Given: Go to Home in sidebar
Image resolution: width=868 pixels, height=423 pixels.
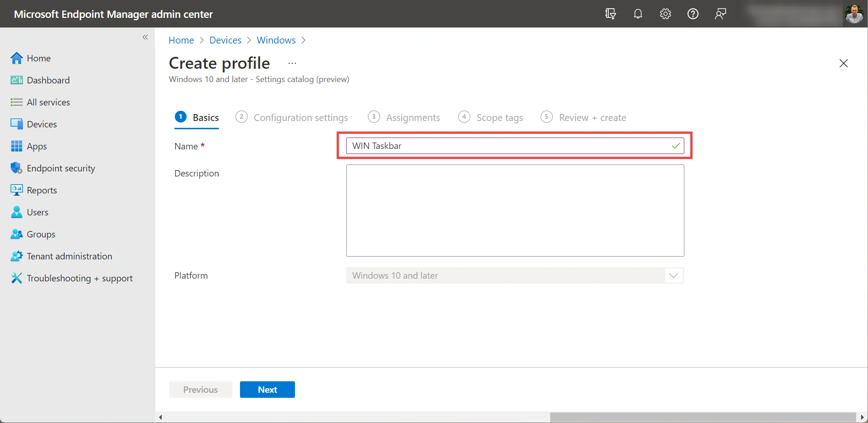Looking at the screenshot, I should [x=39, y=58].
